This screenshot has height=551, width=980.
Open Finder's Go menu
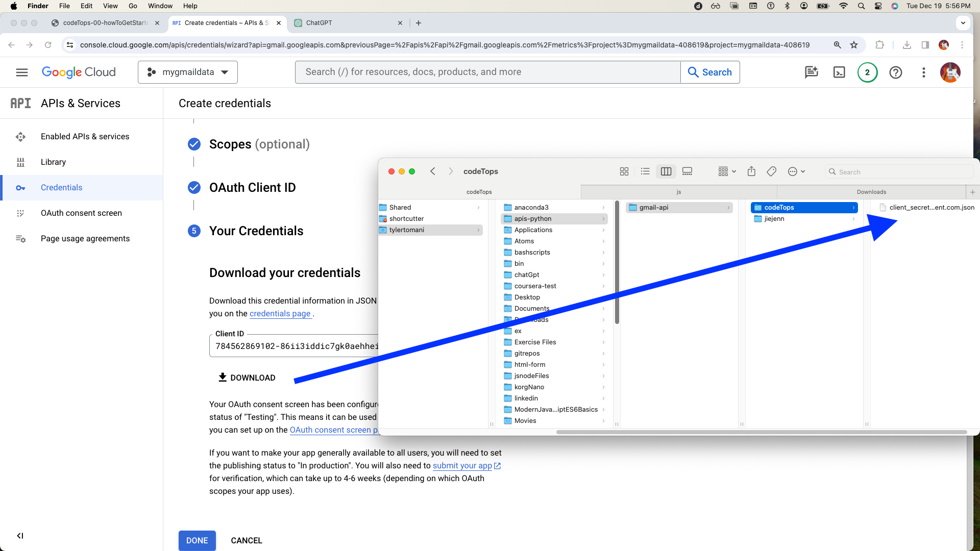click(x=133, y=6)
